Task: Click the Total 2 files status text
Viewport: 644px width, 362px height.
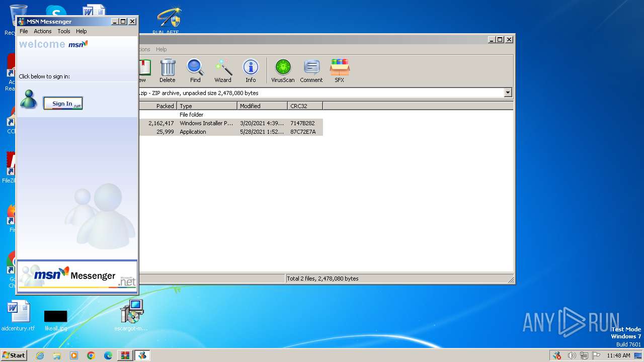Action: click(x=323, y=279)
